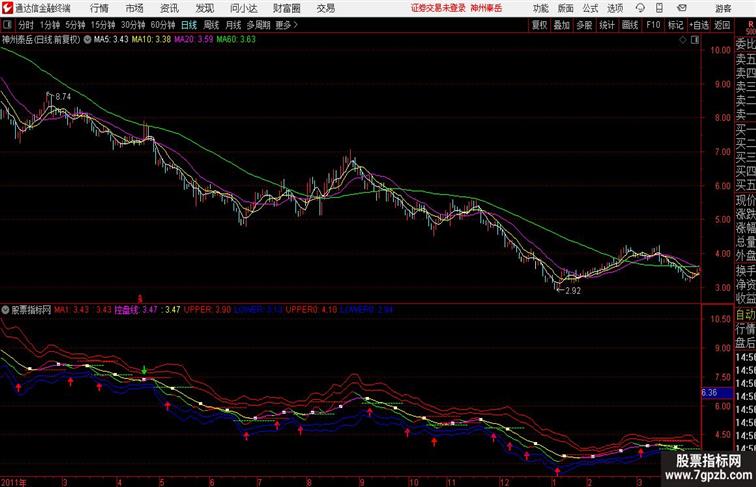Click the 神州泰岳 stock name in title bar
This screenshot has width=756, height=487.
point(486,8)
